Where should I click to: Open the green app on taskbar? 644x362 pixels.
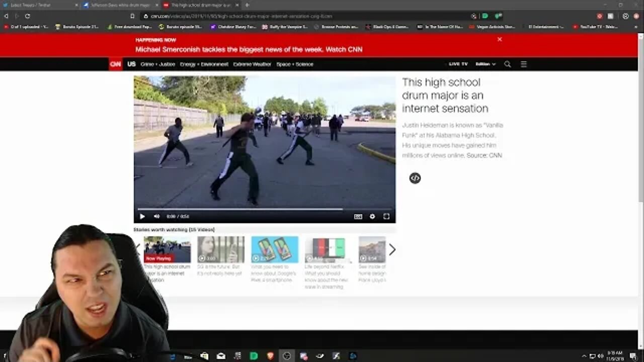pyautogui.click(x=254, y=356)
